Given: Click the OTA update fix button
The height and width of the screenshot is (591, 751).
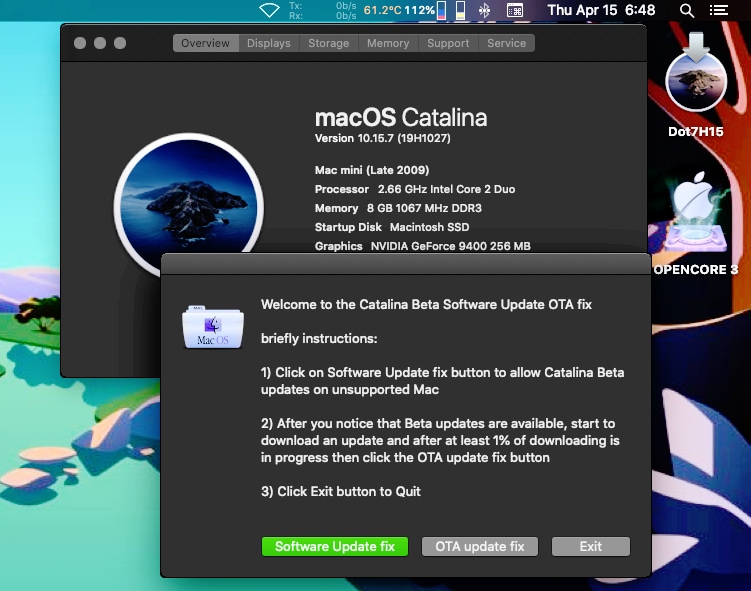Looking at the screenshot, I should tap(480, 546).
